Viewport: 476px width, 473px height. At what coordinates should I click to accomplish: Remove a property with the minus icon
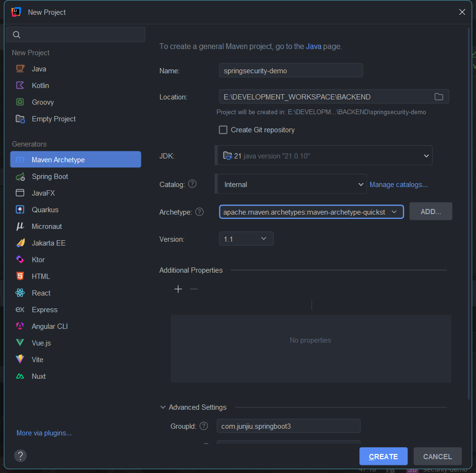click(x=194, y=289)
